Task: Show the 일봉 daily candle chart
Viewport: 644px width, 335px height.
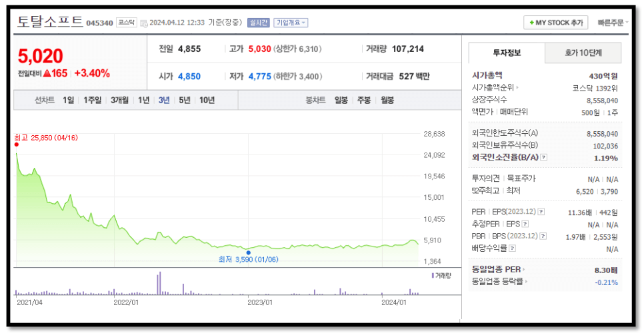Action: coord(341,100)
